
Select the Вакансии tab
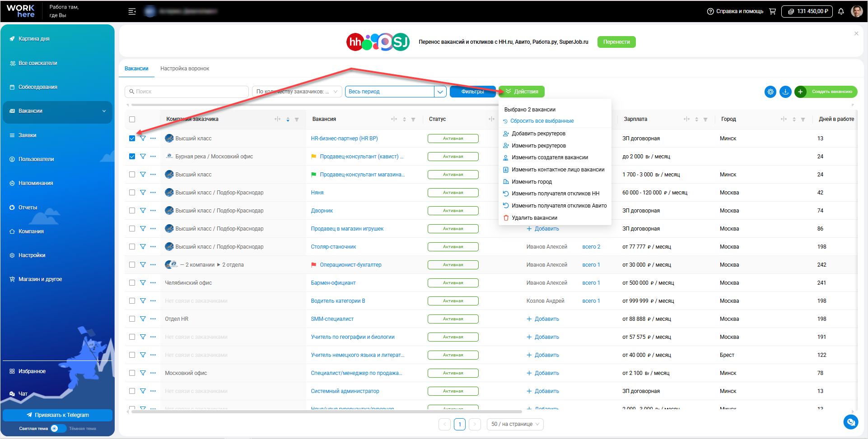coord(136,69)
